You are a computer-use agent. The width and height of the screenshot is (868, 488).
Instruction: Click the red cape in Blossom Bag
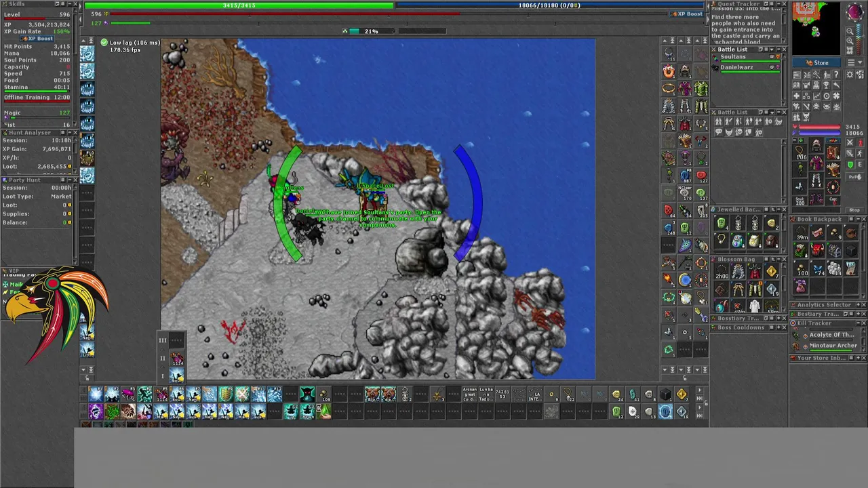pyautogui.click(x=755, y=271)
